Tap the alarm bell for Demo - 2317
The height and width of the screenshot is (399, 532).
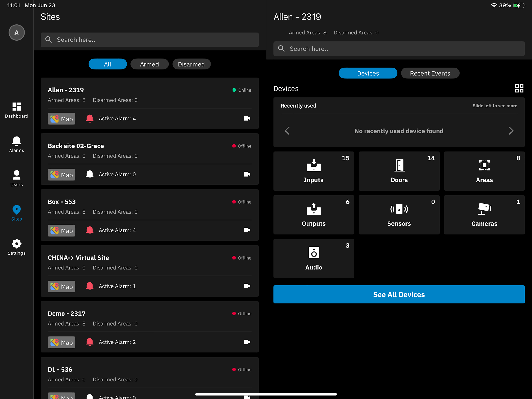tap(90, 342)
